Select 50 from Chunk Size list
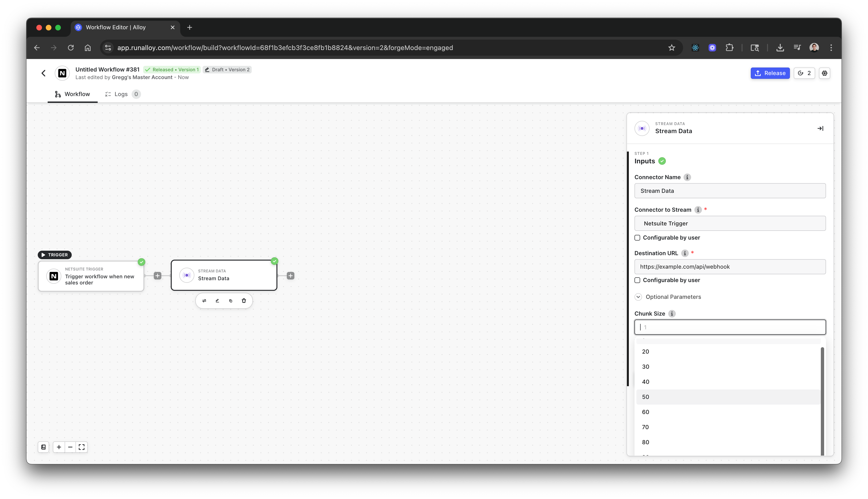 click(x=646, y=397)
